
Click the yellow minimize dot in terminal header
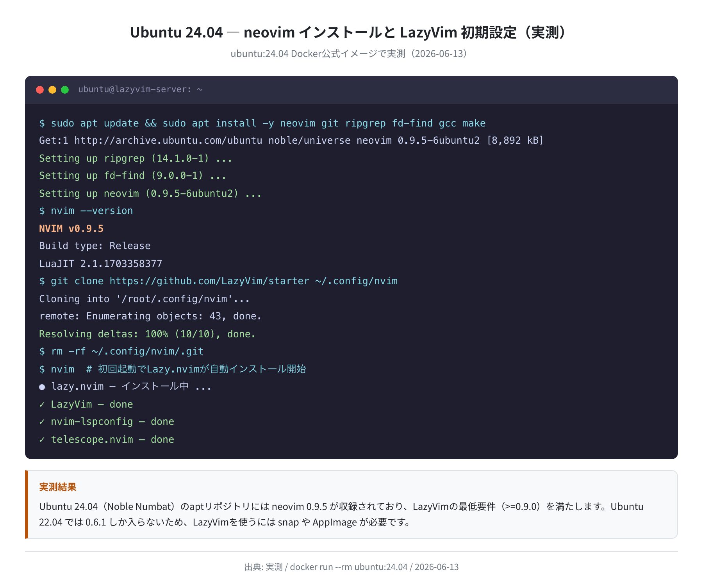[52, 90]
